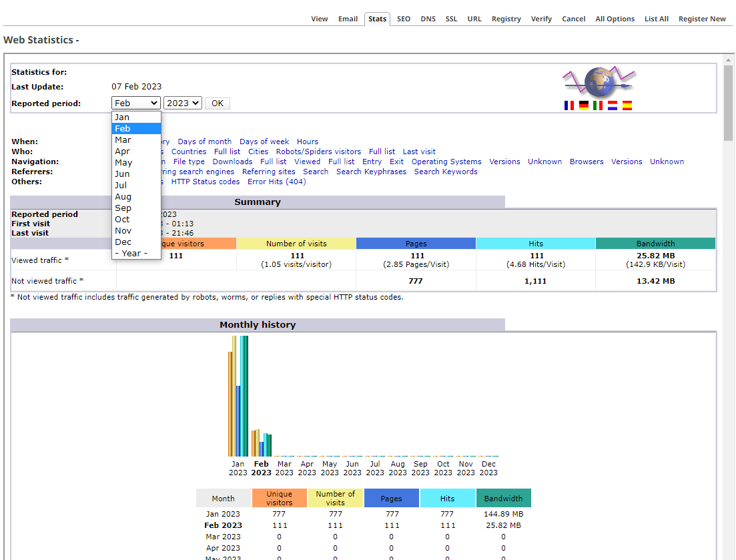Click the scrollbar up arrow

click(x=728, y=60)
